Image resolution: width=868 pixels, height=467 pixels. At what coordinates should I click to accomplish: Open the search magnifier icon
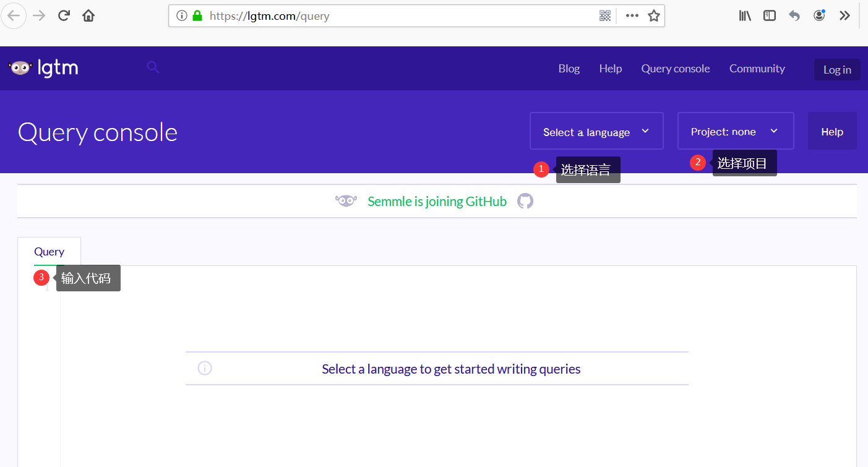click(x=153, y=67)
